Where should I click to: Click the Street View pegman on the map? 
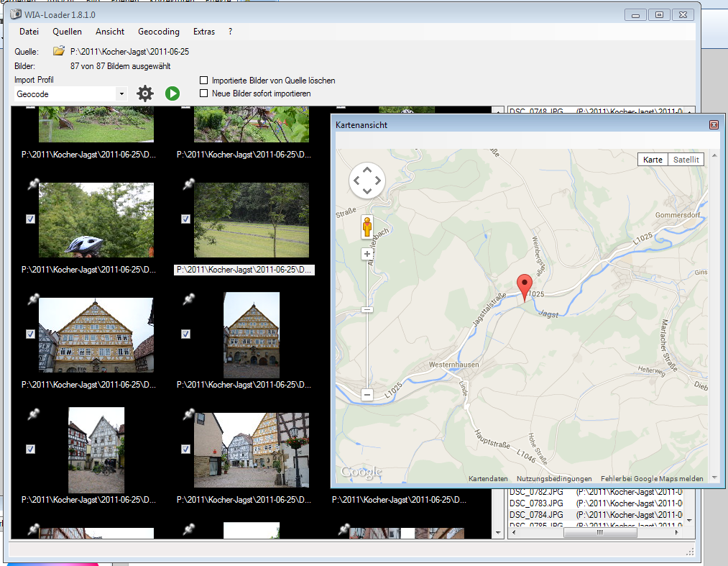coord(367,227)
